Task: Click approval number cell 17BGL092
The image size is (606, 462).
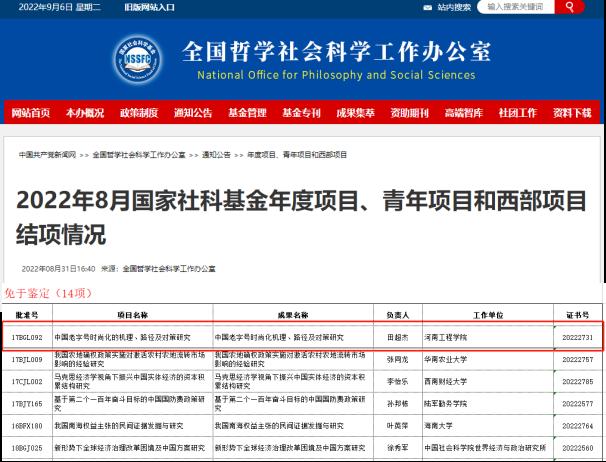Action: tap(27, 338)
